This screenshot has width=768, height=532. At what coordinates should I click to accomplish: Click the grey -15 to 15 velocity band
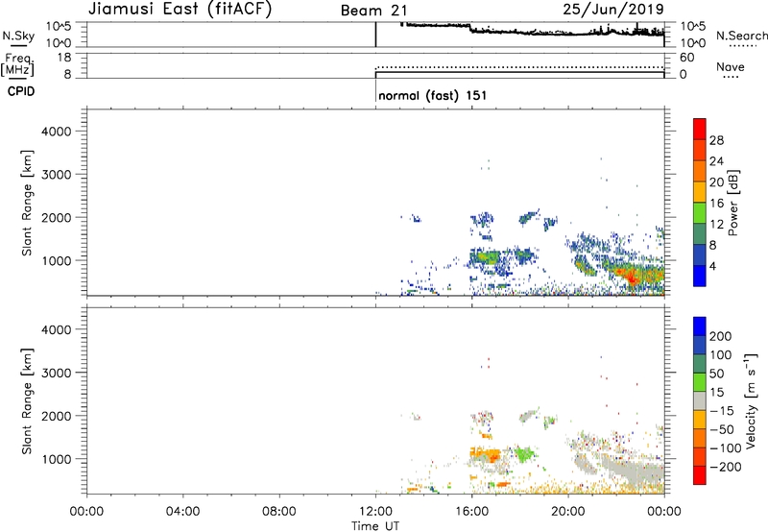[x=700, y=400]
